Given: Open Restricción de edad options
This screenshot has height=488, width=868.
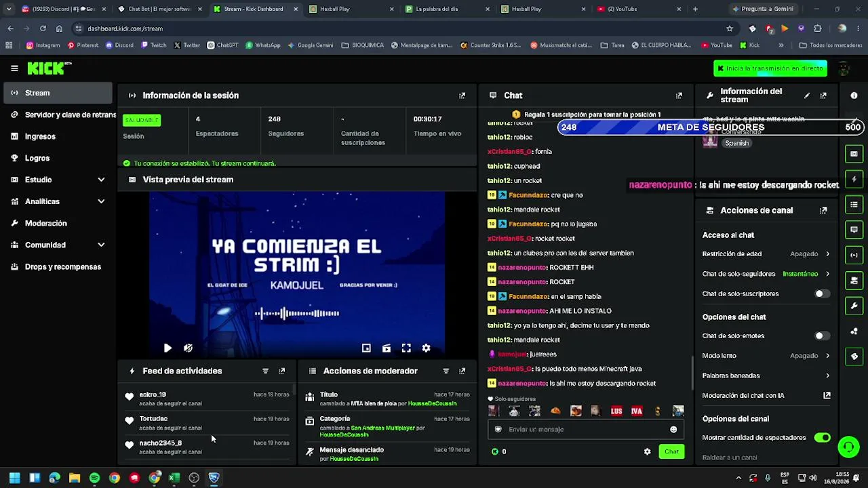Looking at the screenshot, I should click(x=766, y=253).
